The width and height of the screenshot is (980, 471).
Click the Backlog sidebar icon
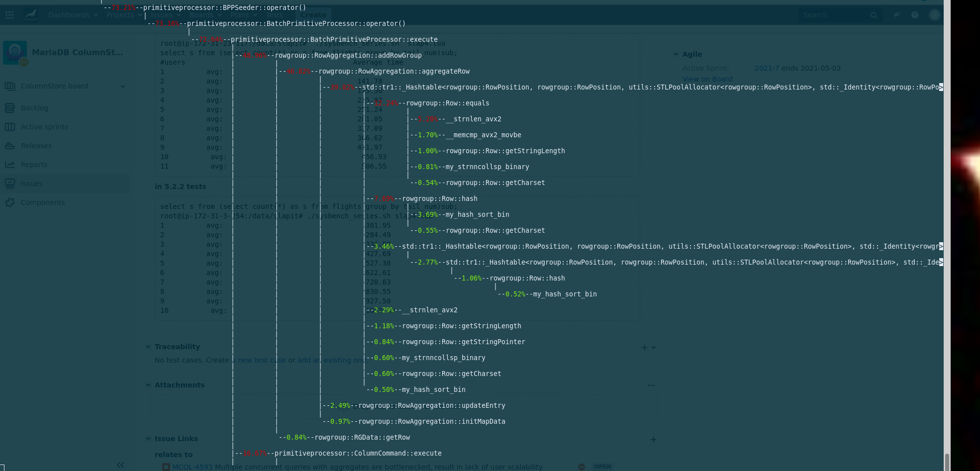pyautogui.click(x=10, y=108)
